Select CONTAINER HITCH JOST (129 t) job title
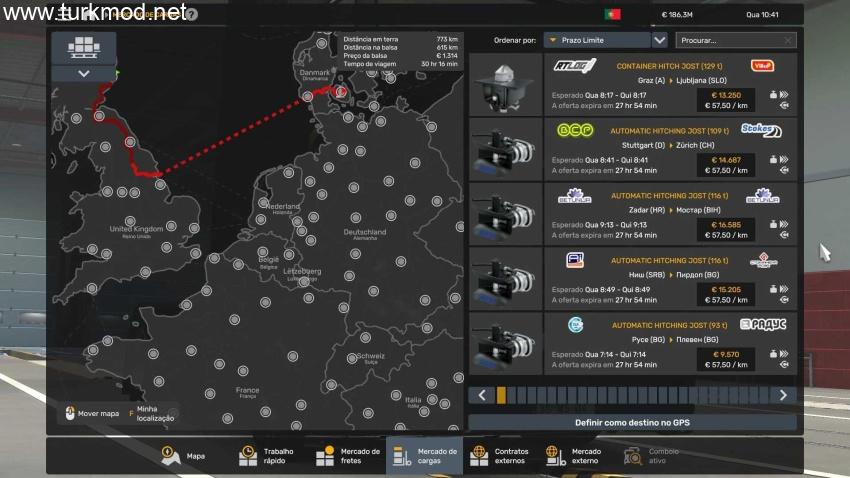 (669, 66)
